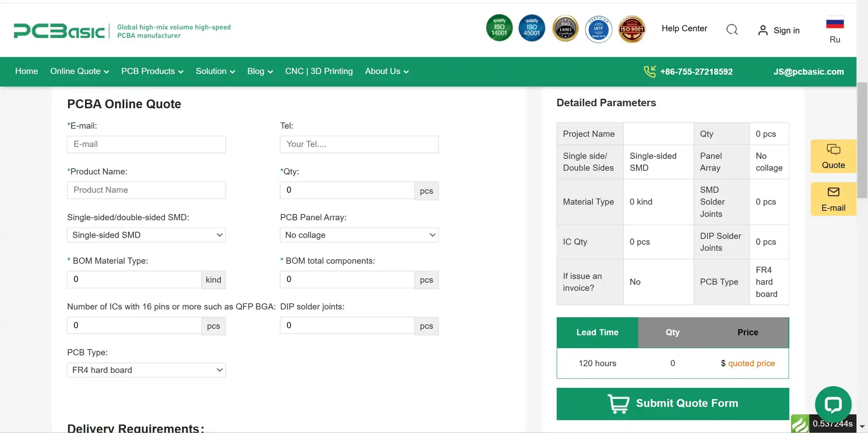Click the red ISO 9001 badge
Screen dimensions: 868x433
(x=632, y=29)
